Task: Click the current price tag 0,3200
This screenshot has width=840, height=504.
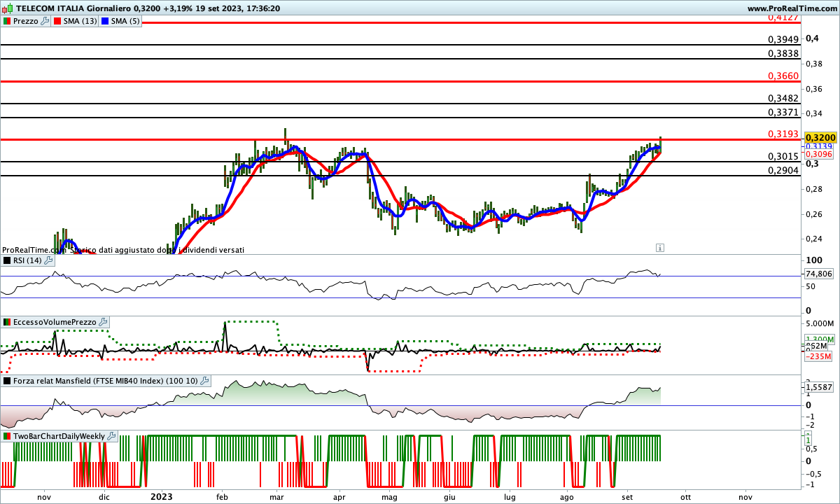Action: (821, 137)
